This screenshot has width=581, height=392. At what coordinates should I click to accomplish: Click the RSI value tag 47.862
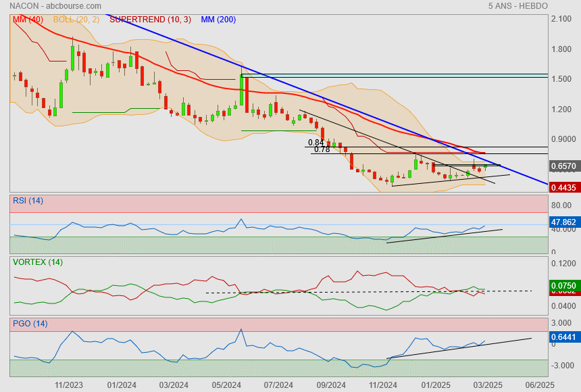tap(563, 222)
